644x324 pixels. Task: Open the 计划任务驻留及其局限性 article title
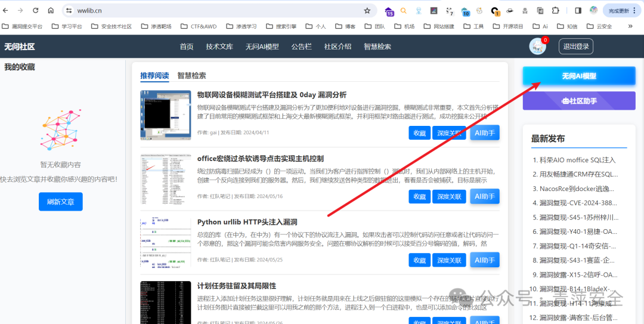pyautogui.click(x=237, y=286)
